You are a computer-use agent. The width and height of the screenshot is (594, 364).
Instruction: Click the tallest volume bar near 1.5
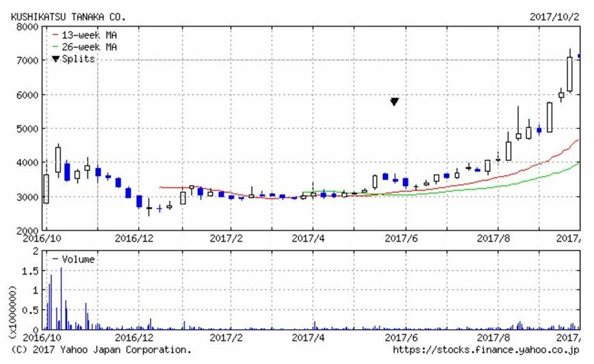(x=61, y=298)
